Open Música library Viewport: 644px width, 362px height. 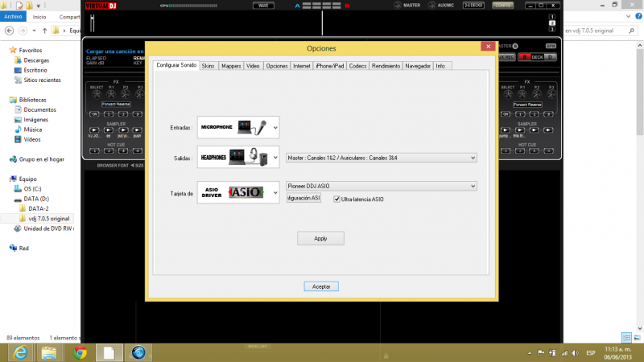click(32, 130)
